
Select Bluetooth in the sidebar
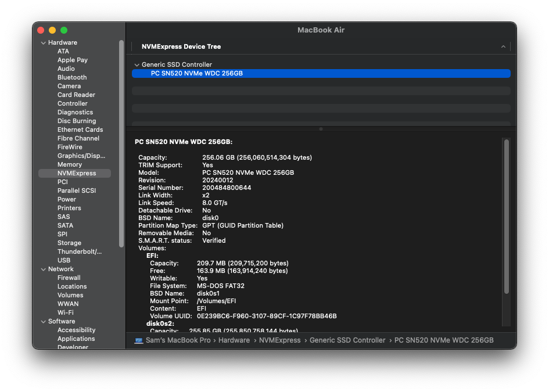(72, 77)
